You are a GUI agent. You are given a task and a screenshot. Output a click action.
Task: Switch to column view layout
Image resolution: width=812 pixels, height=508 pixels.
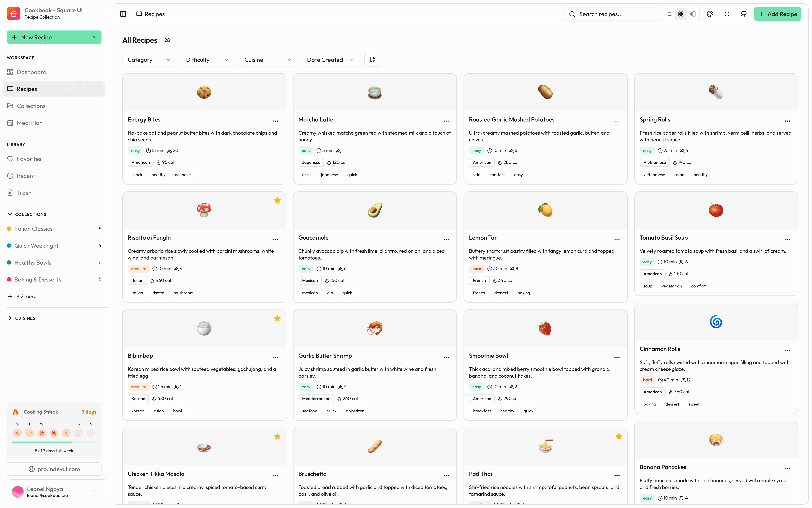coord(693,14)
